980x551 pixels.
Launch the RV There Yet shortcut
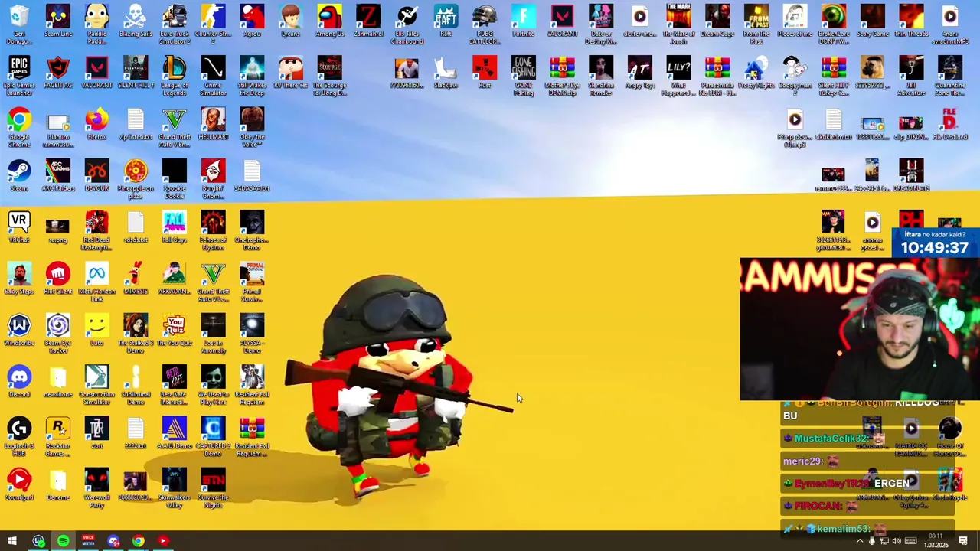tap(291, 73)
